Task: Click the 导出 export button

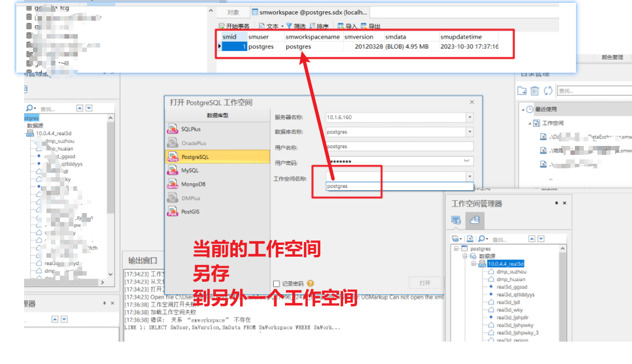Action: click(x=371, y=26)
